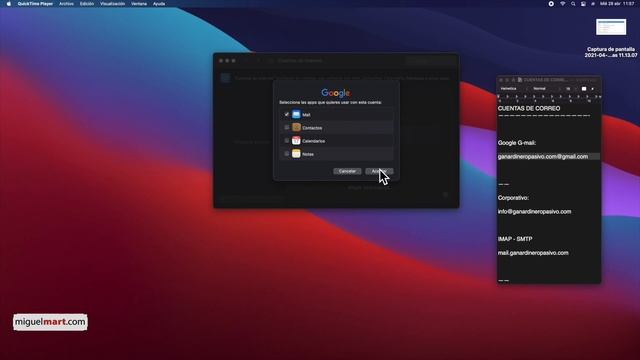Image resolution: width=640 pixels, height=360 pixels.
Task: Uncheck the Mail checkbox
Action: [x=287, y=114]
